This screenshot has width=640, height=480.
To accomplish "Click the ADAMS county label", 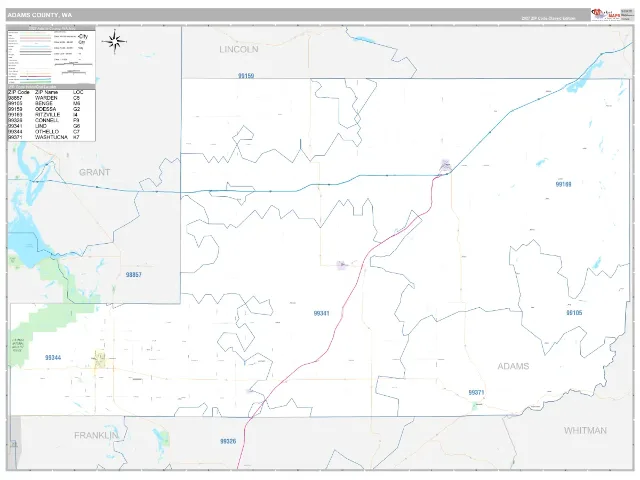I will [x=513, y=366].
